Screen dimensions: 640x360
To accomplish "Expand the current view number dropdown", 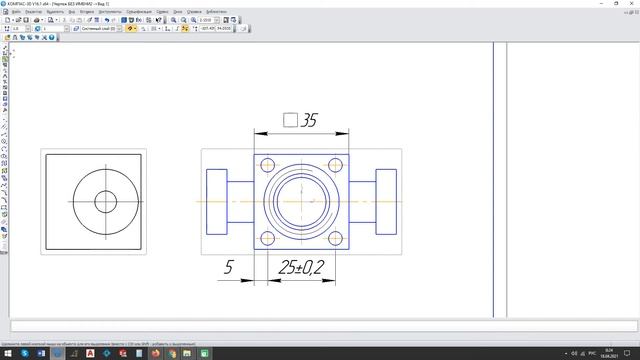I will [x=66, y=29].
